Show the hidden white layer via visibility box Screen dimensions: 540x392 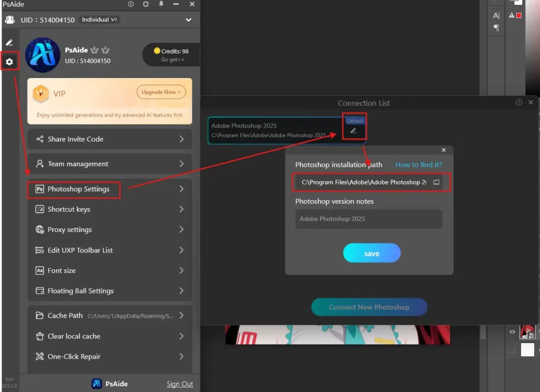click(x=512, y=349)
